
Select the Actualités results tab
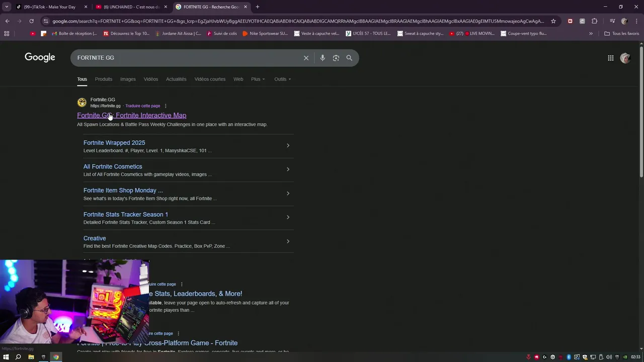point(176,79)
